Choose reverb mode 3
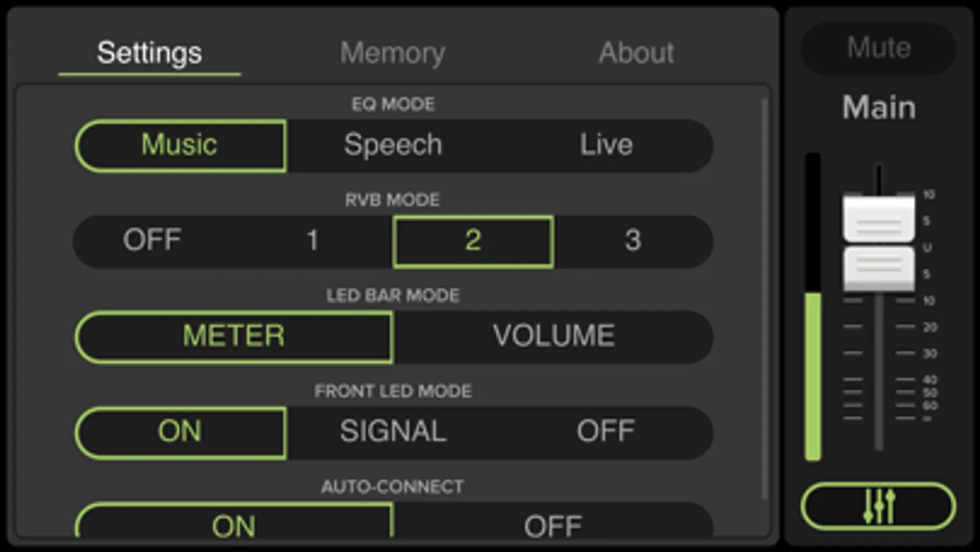Image resolution: width=980 pixels, height=552 pixels. pos(632,240)
